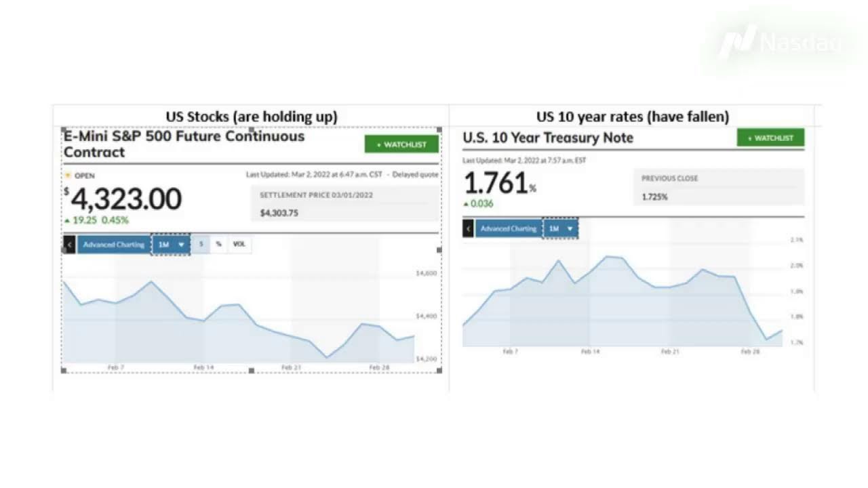Click the Nasdaq logo in the corner
868x488 pixels.
pos(780,43)
